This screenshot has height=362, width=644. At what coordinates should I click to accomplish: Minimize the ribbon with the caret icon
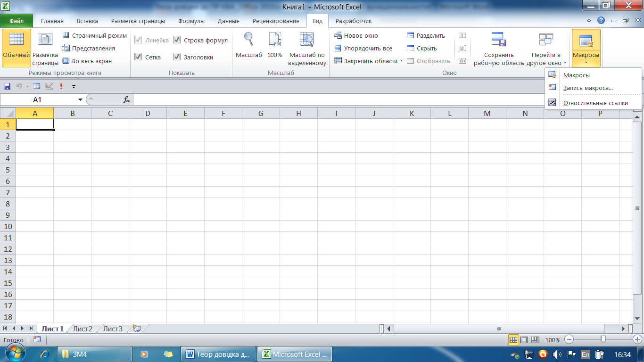589,21
